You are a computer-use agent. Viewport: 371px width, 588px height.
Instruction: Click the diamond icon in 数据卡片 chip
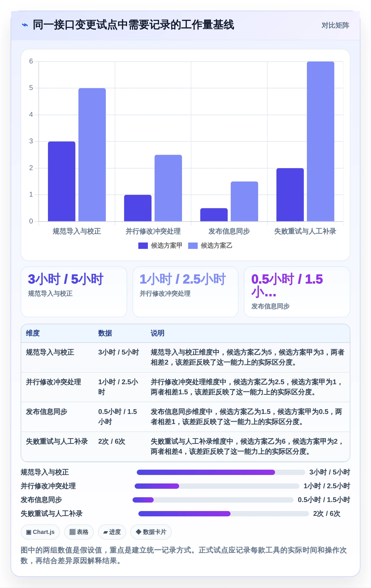point(138,532)
